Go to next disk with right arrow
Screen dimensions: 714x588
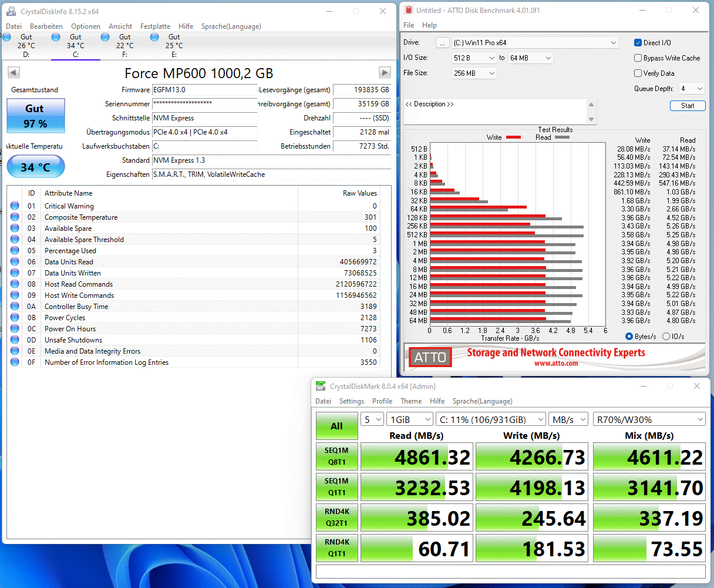click(385, 73)
